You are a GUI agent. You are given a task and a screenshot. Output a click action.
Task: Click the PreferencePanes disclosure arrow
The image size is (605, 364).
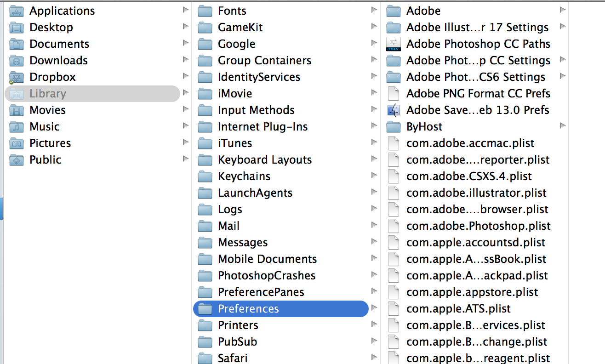(x=374, y=291)
